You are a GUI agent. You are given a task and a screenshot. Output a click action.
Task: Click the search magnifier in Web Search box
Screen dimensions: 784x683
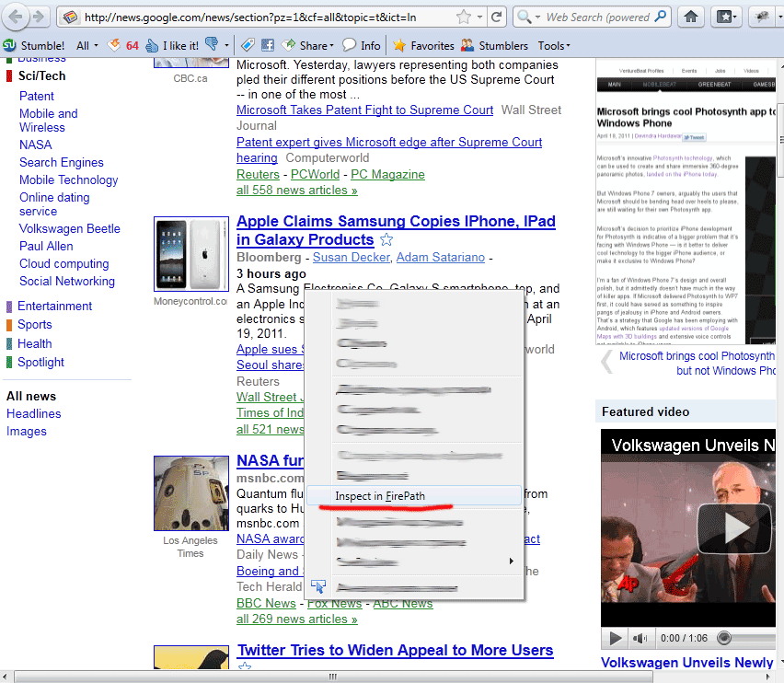click(661, 17)
